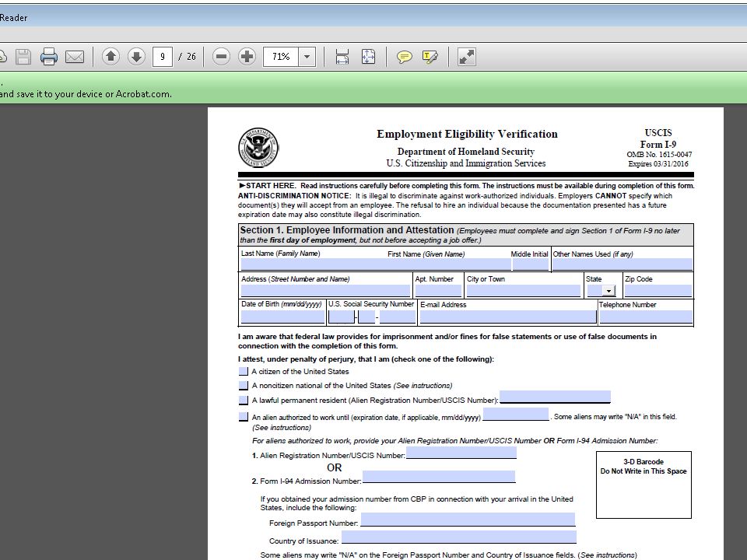Click the City or Town field
The width and height of the screenshot is (747, 560).
(524, 290)
